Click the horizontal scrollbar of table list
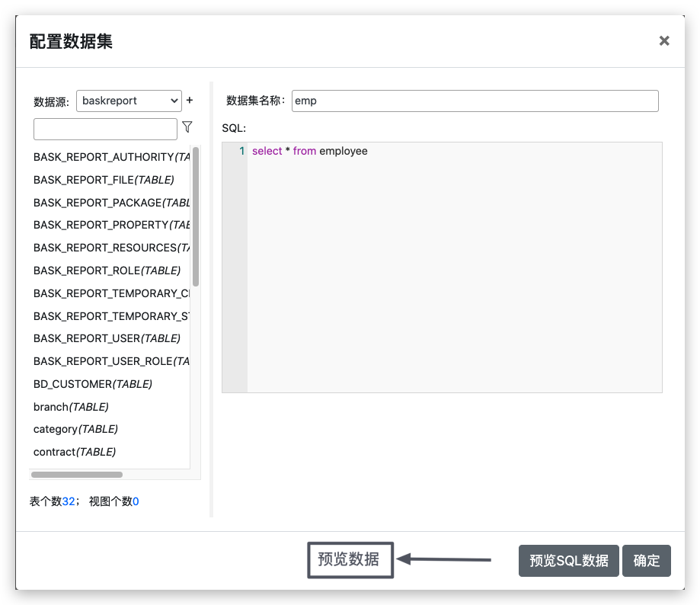 click(x=77, y=475)
